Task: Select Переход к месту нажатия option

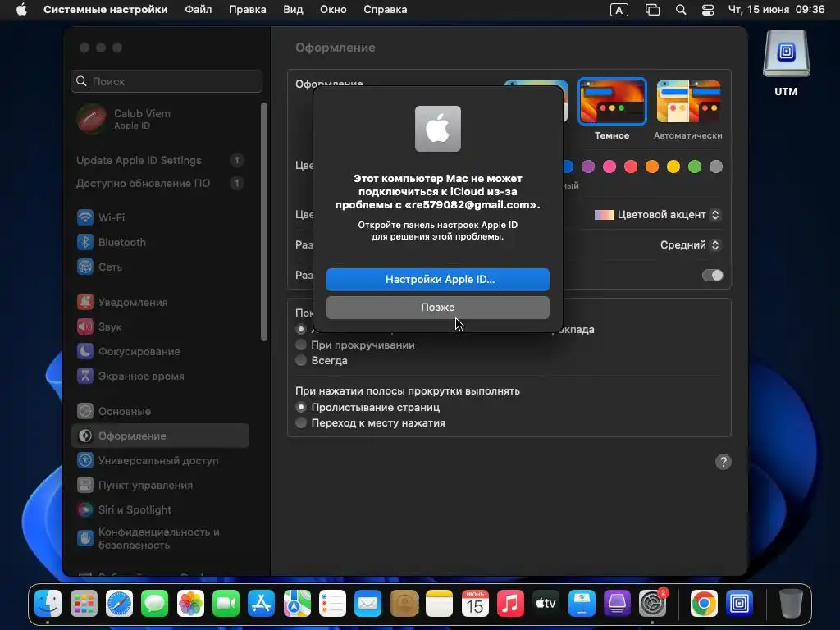Action: tap(301, 422)
